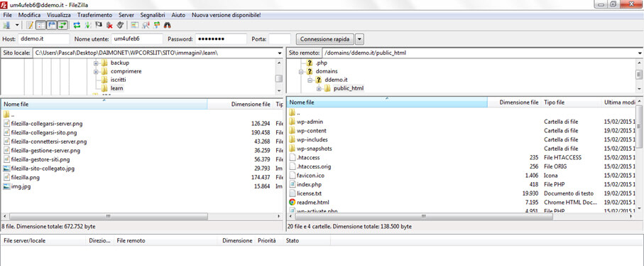
Task: Open the Segnalibri menu
Action: coord(153,15)
